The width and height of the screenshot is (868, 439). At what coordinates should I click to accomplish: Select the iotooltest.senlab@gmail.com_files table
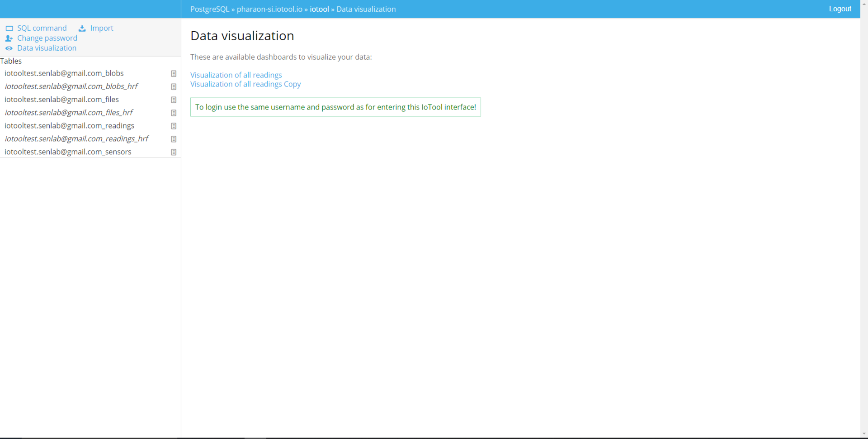click(61, 100)
